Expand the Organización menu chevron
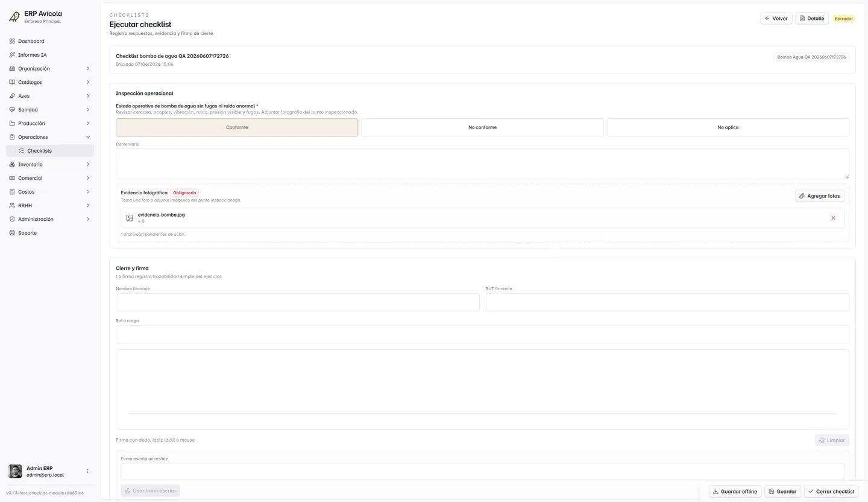The height and width of the screenshot is (502, 868). pos(88,69)
